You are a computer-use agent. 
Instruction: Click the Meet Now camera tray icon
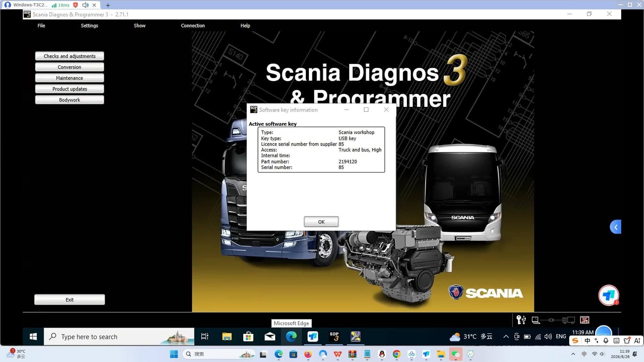click(517, 337)
